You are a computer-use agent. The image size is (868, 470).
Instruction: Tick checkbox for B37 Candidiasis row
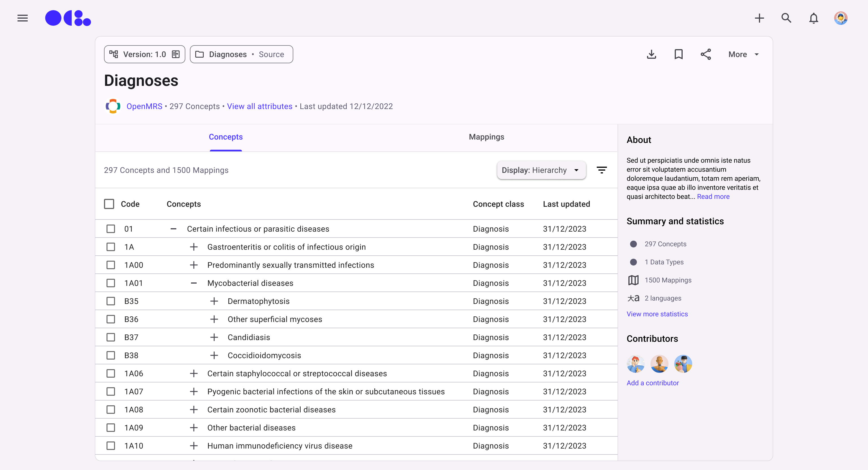[x=111, y=337]
